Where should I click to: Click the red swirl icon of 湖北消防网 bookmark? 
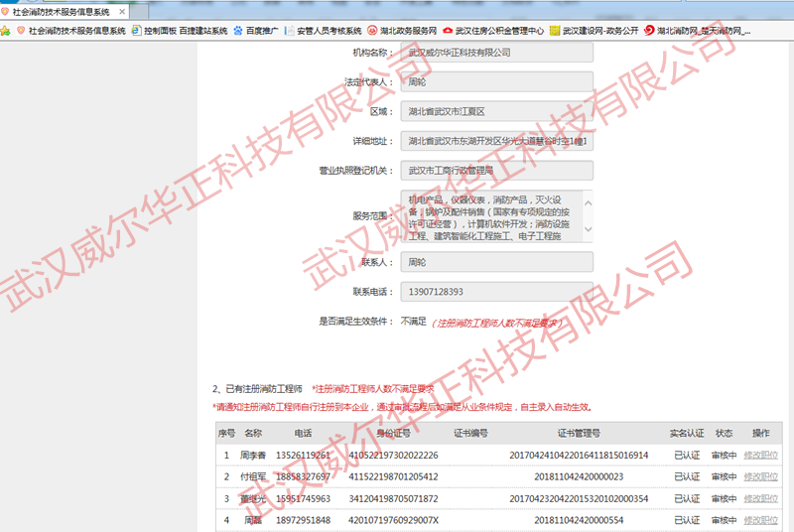(x=649, y=31)
